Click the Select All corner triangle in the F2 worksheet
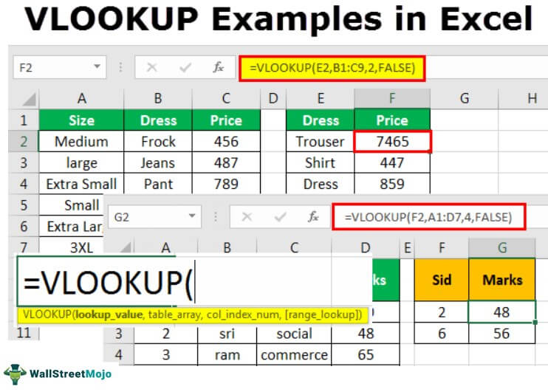 (x=29, y=99)
